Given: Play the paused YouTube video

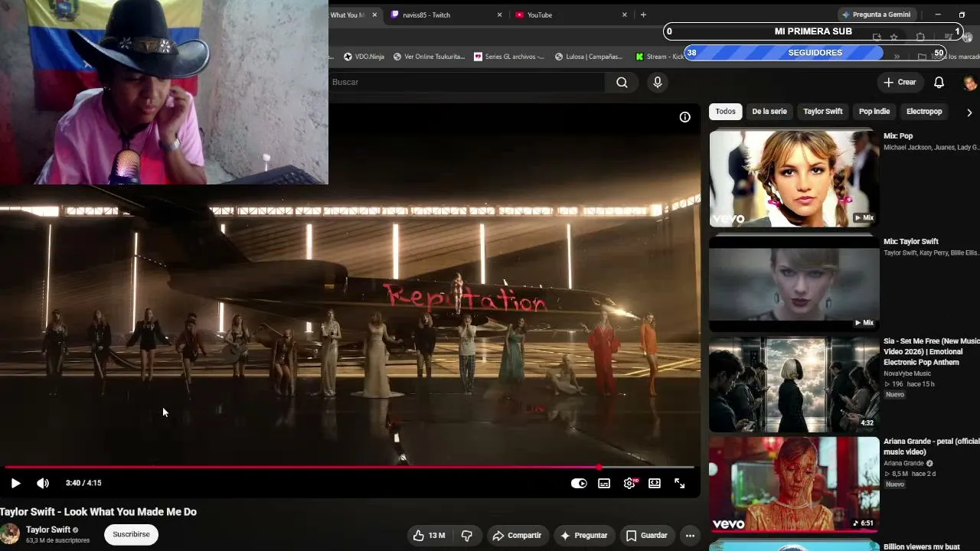Looking at the screenshot, I should coord(15,483).
